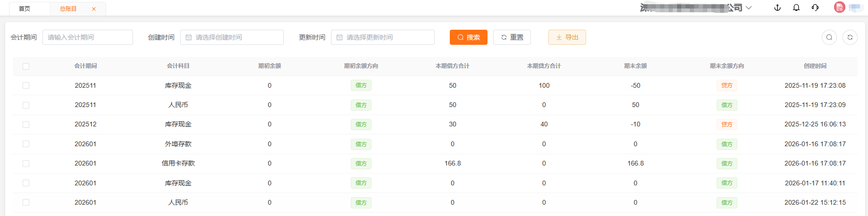Toggle search bar with round magnifier icon
868x216 pixels.
[829, 37]
